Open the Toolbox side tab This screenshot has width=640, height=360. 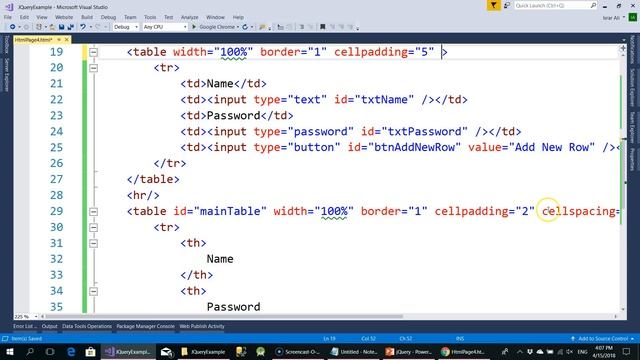pos(7,44)
